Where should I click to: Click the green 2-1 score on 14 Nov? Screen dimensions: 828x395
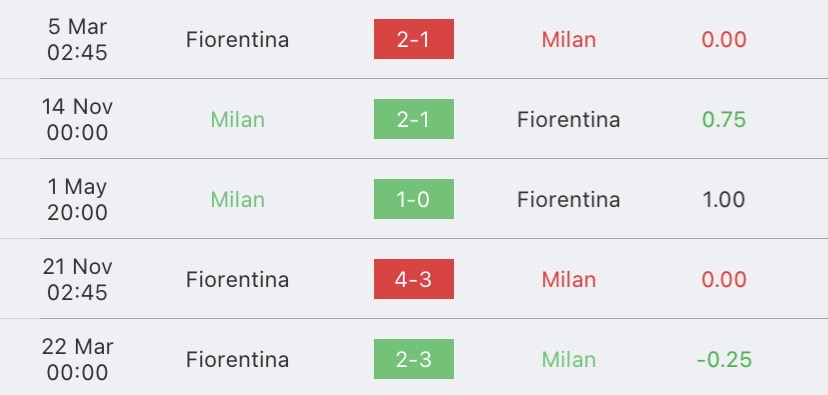click(x=413, y=119)
